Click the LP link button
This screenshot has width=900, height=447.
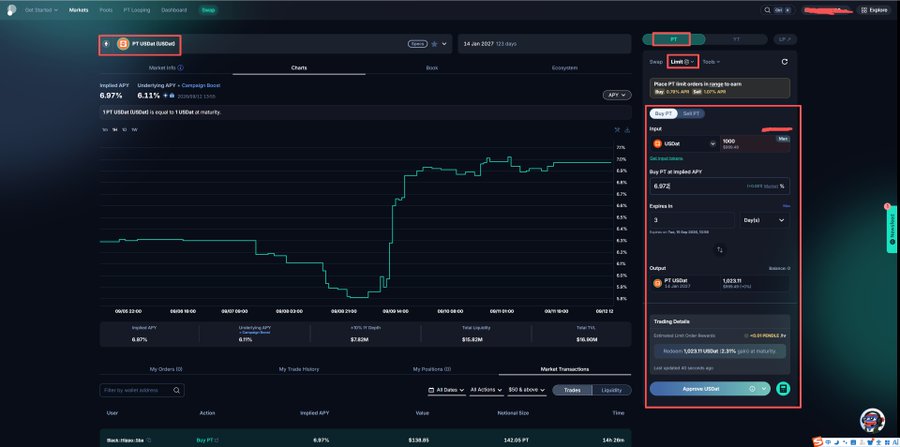[785, 39]
